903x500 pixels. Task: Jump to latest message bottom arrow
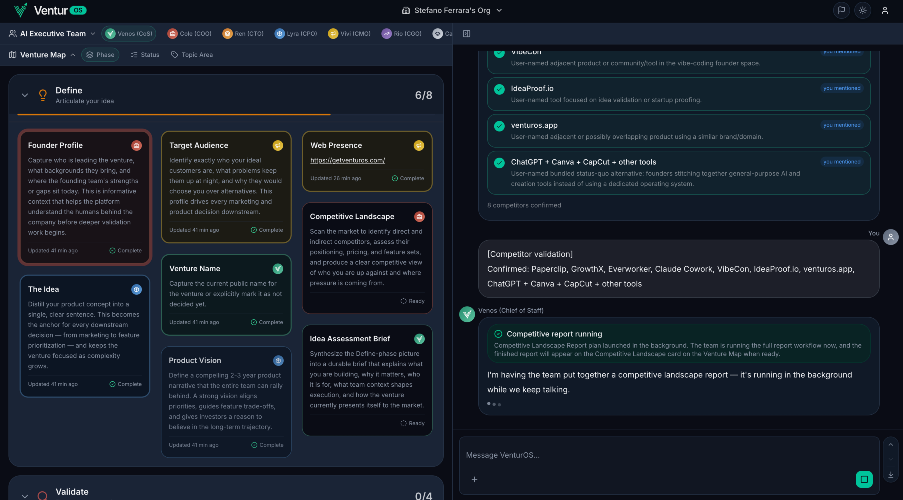(891, 475)
